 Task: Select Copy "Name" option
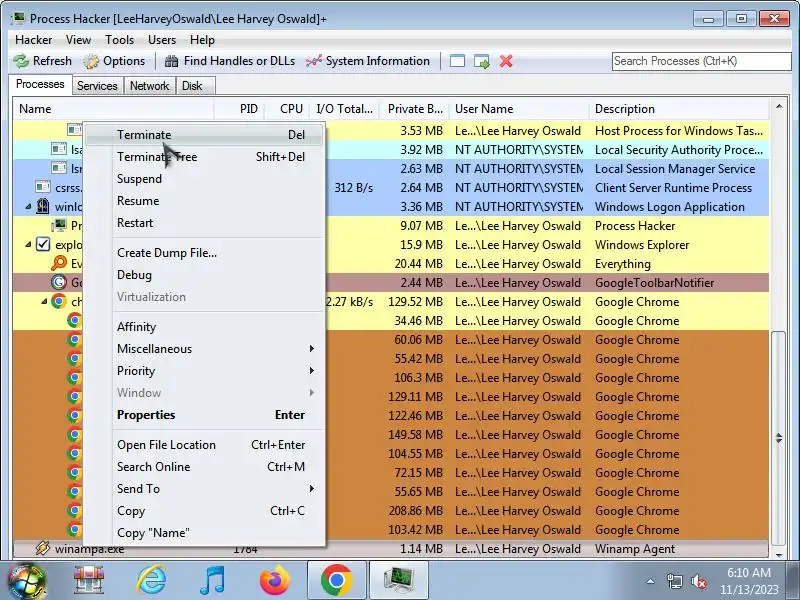click(204, 532)
